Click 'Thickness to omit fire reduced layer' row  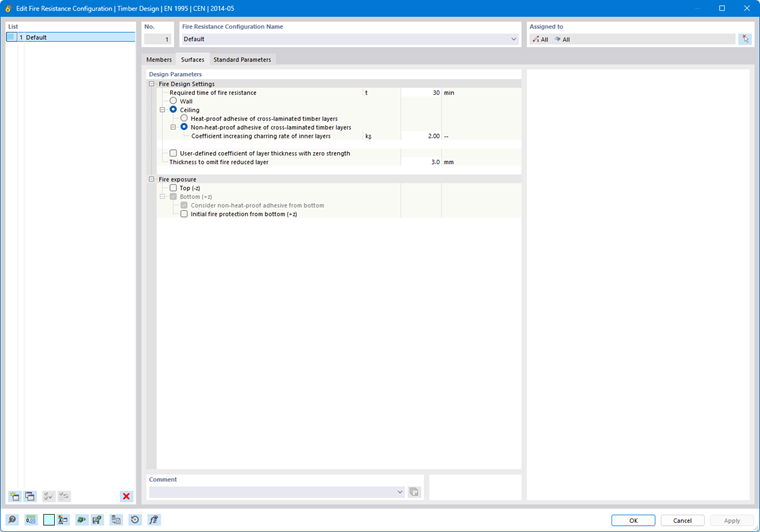click(339, 162)
